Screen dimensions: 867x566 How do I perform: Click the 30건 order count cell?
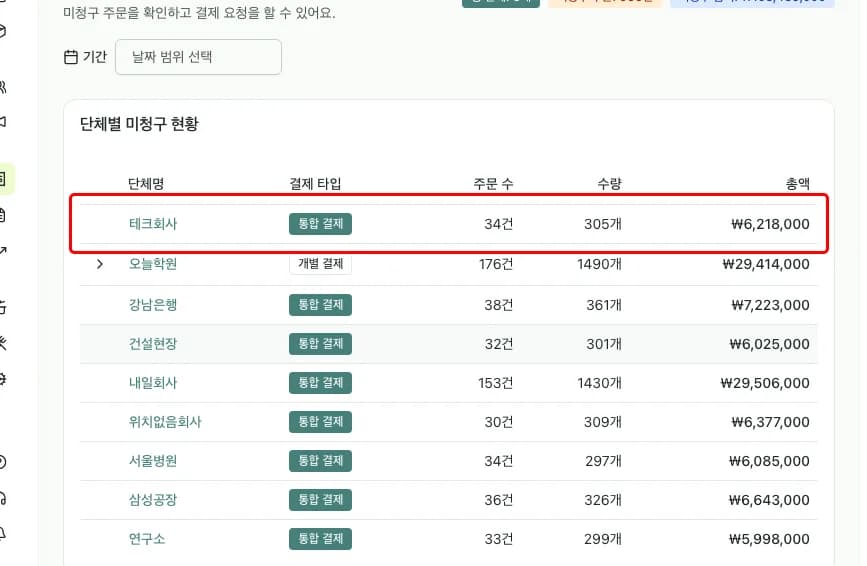coord(499,422)
